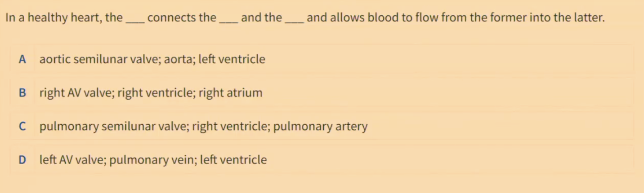Select answer option D
The width and height of the screenshot is (644, 193).
click(x=322, y=160)
